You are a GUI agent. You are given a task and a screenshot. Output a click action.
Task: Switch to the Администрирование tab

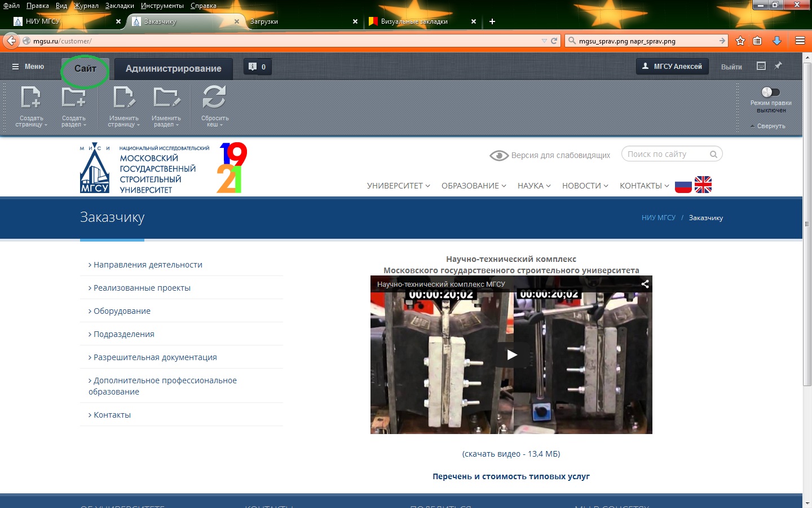tap(173, 68)
